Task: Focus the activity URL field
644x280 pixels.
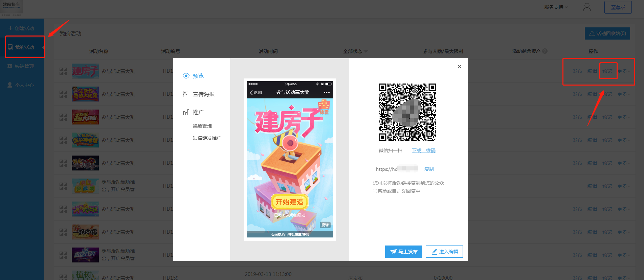Action: (x=395, y=169)
